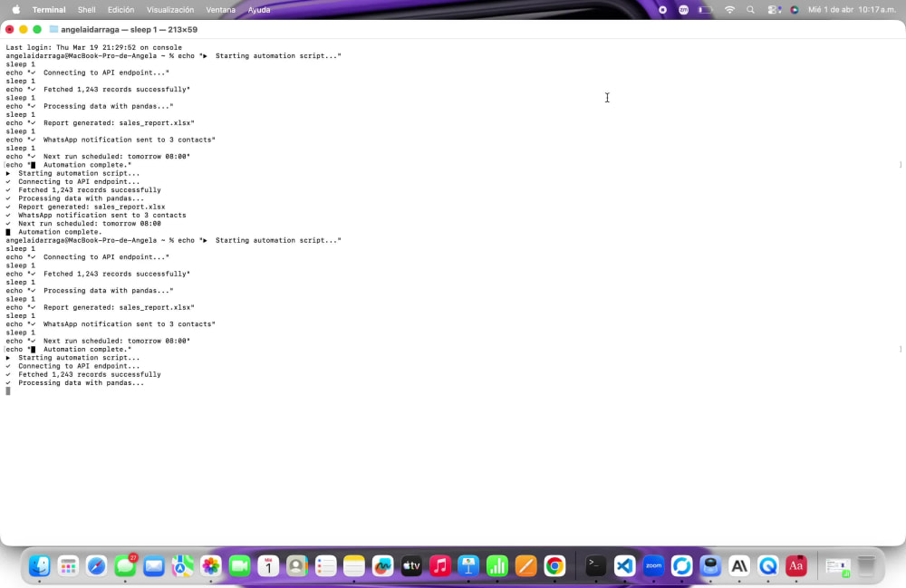The width and height of the screenshot is (906, 588).
Task: Open Finder from the Dock
Action: pyautogui.click(x=39, y=566)
